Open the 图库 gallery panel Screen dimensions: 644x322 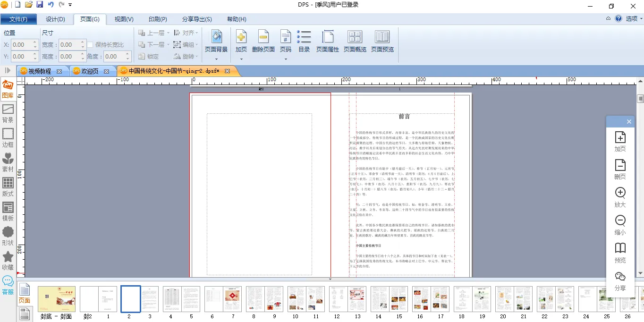tap(8, 88)
